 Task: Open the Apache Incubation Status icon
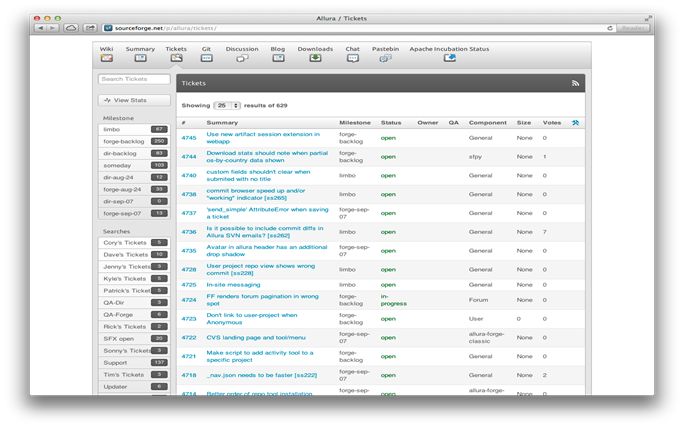tap(449, 58)
